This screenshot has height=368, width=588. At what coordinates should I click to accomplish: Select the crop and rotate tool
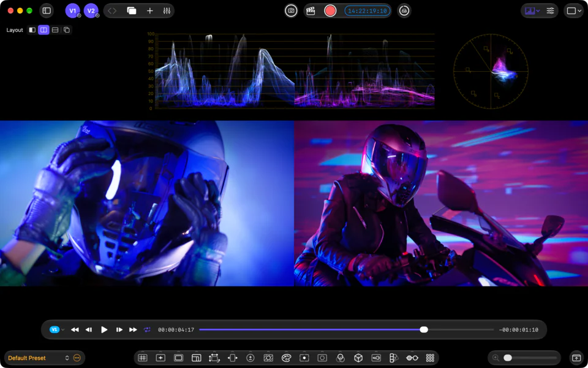click(x=214, y=358)
